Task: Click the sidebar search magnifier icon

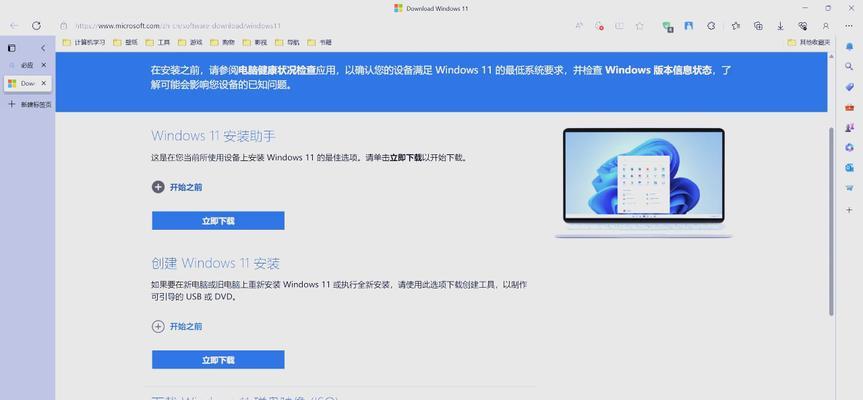Action: pos(849,67)
